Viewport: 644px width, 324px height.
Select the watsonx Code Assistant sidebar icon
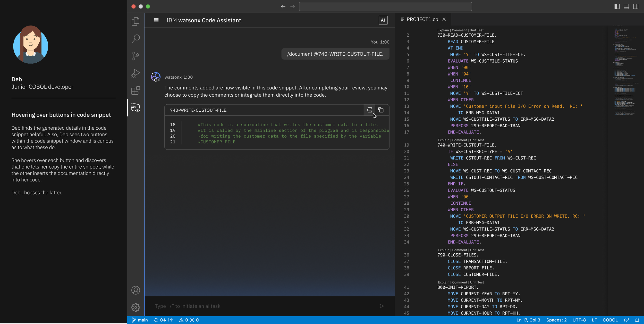click(135, 107)
